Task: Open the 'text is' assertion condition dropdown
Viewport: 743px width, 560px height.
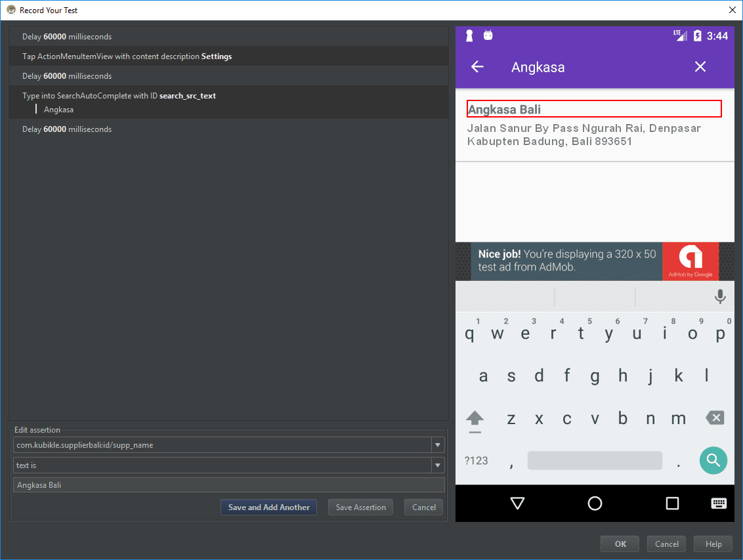Action: coord(437,465)
